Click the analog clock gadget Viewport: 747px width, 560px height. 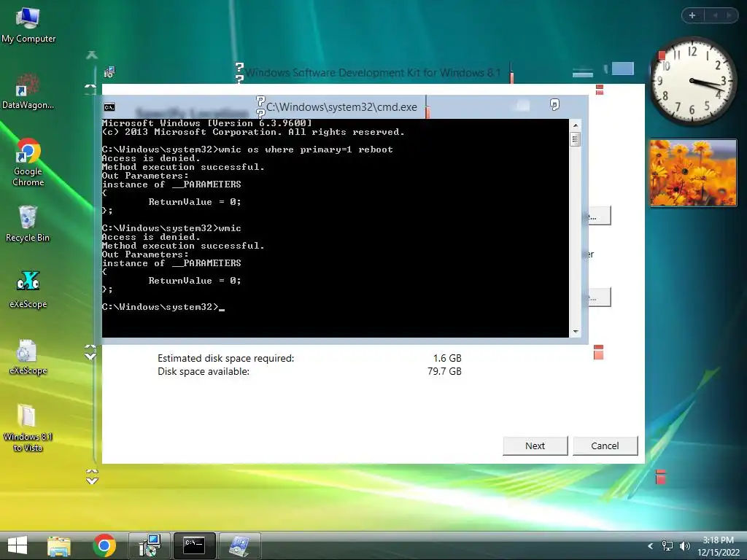pyautogui.click(x=692, y=82)
